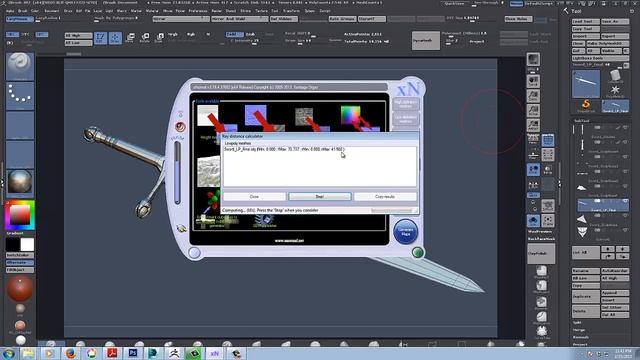The image size is (640, 360).
Task: Click Close in Ray distance calculator
Action: (254, 197)
